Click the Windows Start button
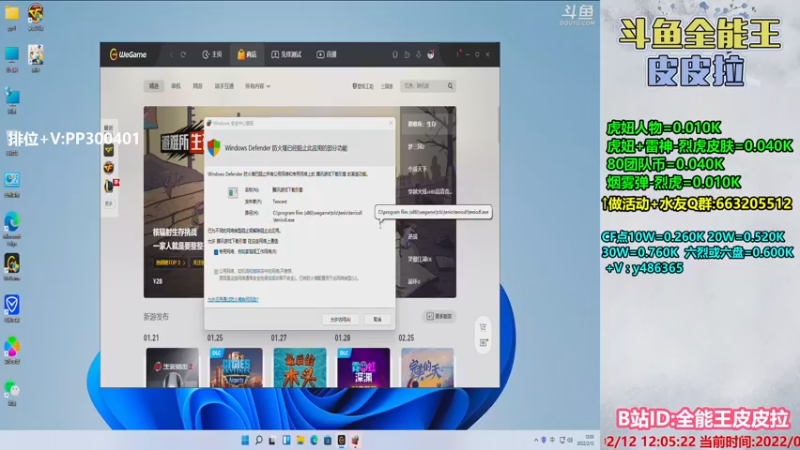 (245, 440)
